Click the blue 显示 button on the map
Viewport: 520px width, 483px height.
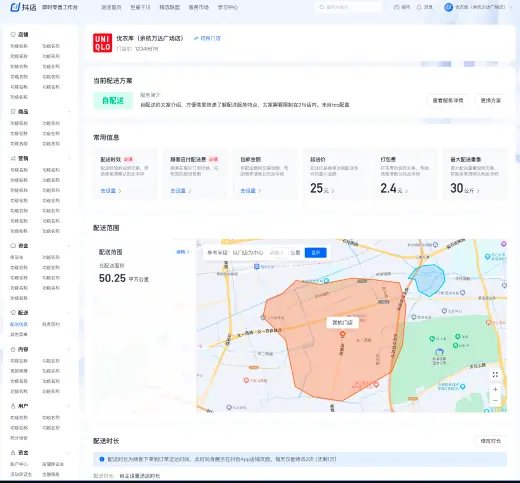tap(316, 253)
